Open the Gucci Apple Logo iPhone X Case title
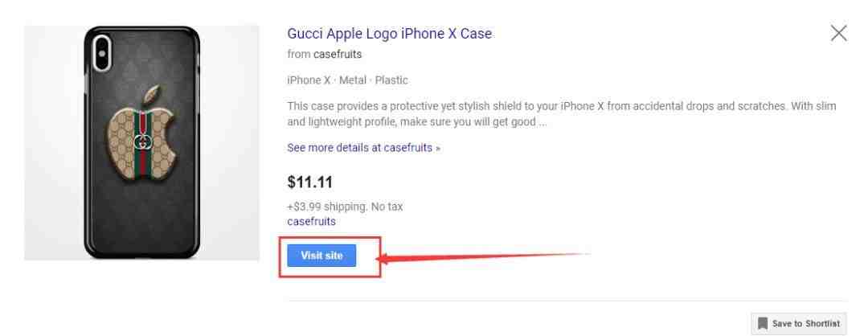The image size is (868, 336). tap(389, 34)
